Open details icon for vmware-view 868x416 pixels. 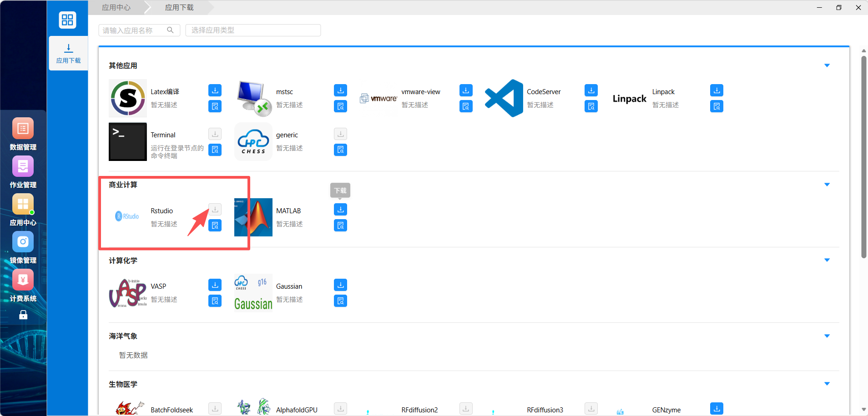466,106
